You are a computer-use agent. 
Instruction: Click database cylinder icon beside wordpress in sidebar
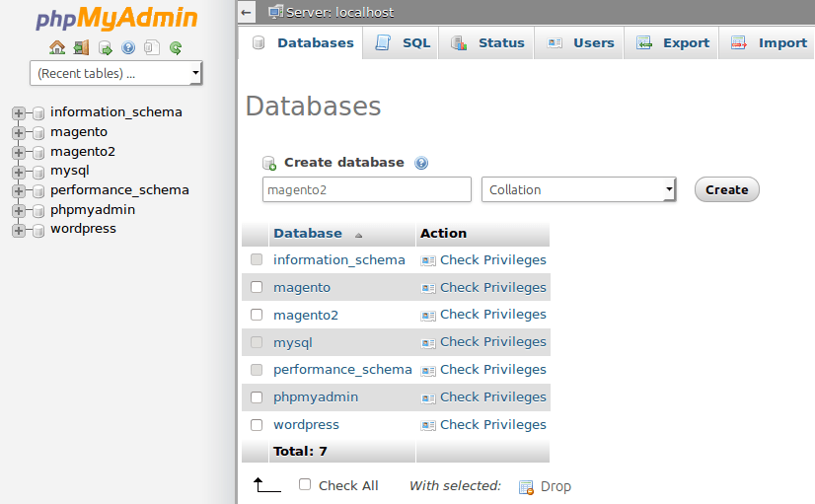pos(38,230)
